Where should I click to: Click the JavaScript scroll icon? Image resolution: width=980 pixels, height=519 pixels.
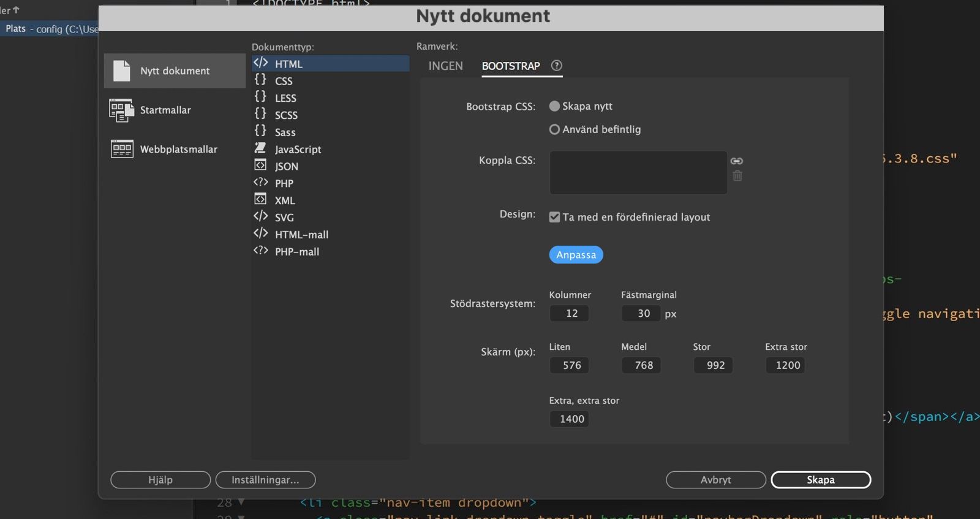click(x=260, y=148)
